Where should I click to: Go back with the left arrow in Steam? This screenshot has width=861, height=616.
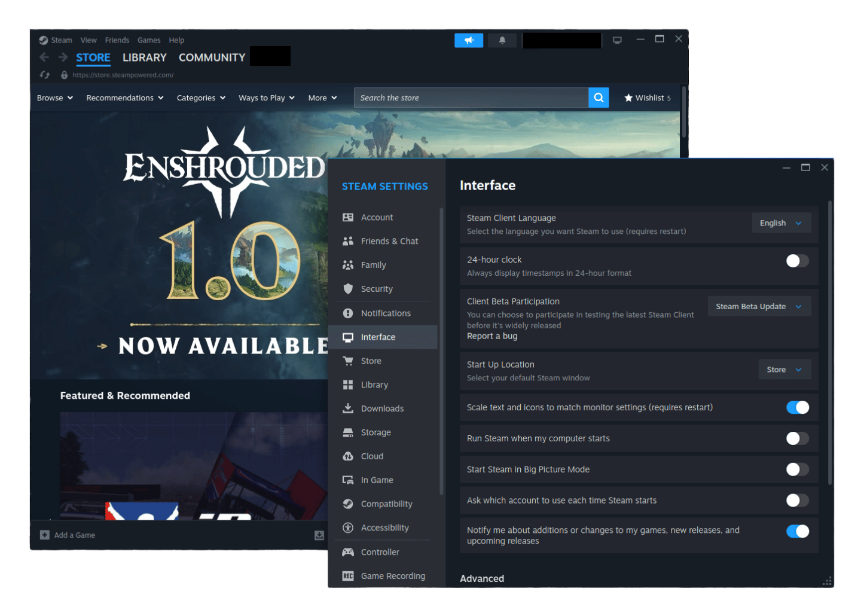44,57
